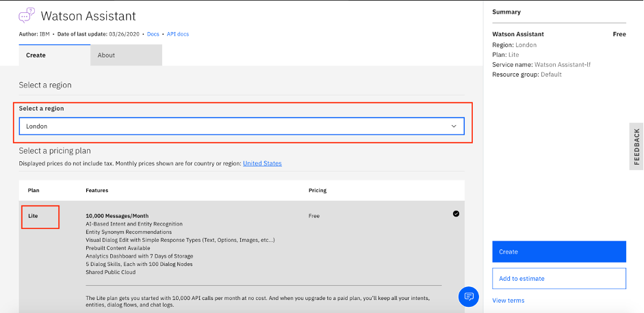The image size is (644, 313).
Task: Switch to the Create tab
Action: point(55,55)
